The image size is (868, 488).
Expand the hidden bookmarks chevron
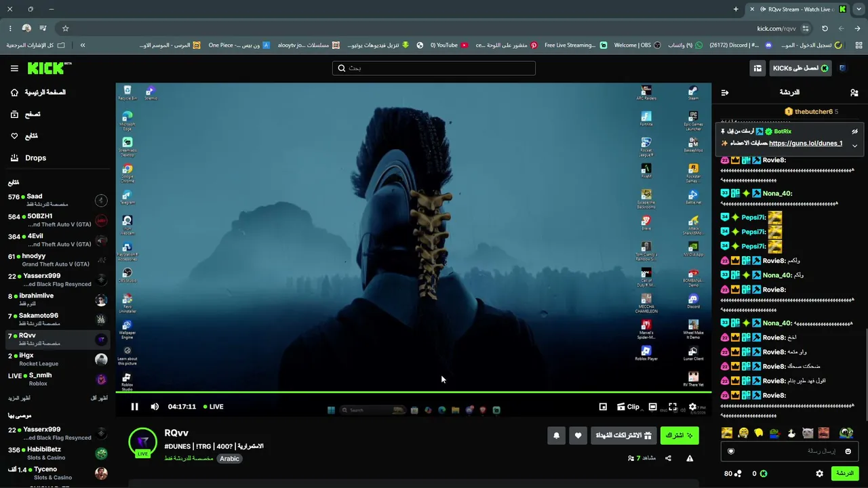point(83,45)
